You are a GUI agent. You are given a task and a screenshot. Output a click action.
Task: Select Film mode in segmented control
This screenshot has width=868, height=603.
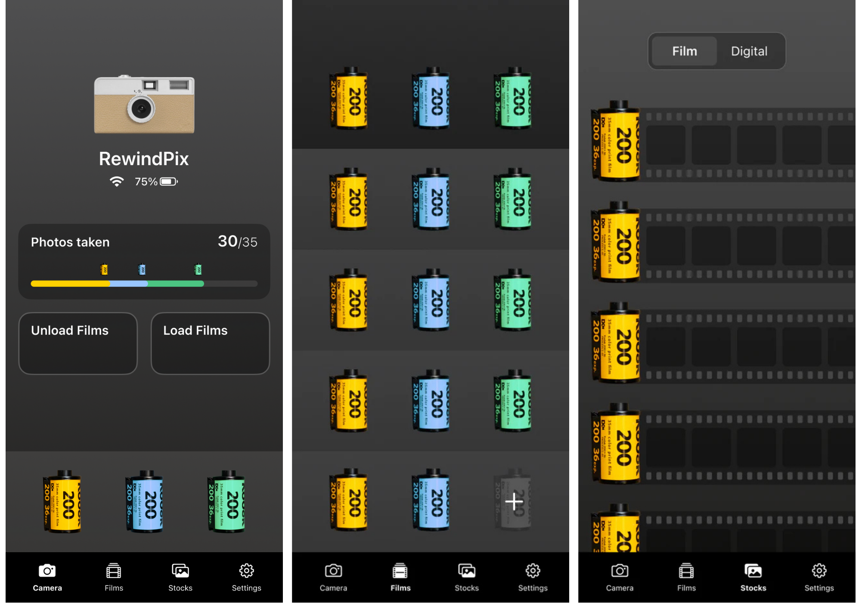[x=684, y=51]
